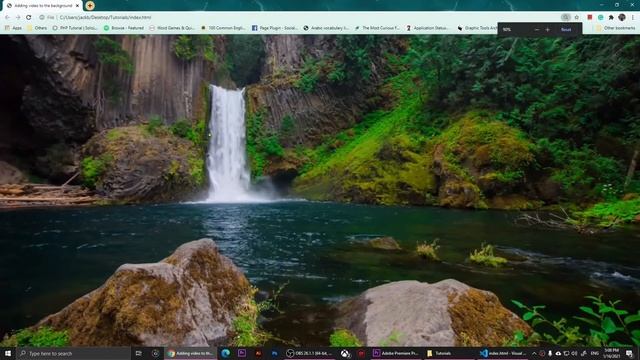The width and height of the screenshot is (640, 360).
Task: Expand the Other bookmarks folder
Action: click(x=616, y=28)
